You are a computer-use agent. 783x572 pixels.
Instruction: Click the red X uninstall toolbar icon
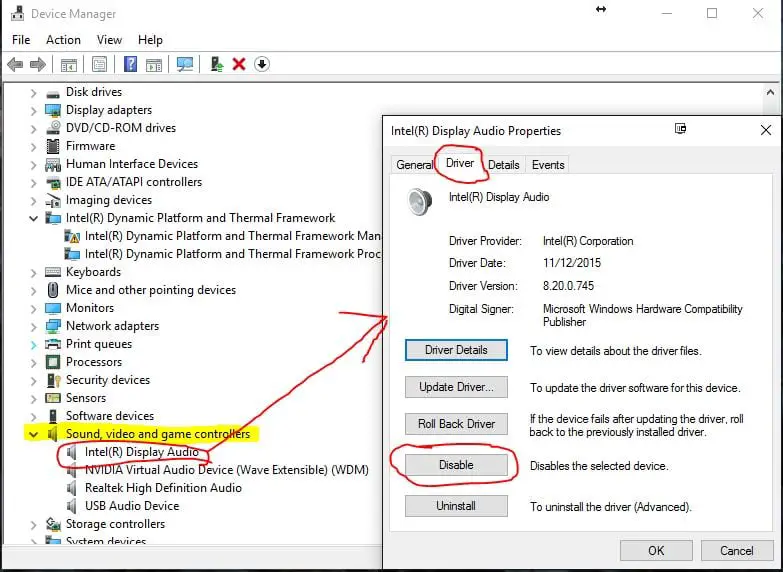(239, 64)
